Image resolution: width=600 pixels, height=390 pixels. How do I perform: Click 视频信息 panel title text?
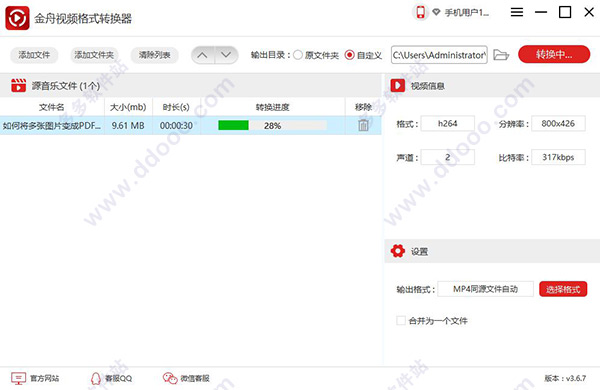[x=427, y=86]
